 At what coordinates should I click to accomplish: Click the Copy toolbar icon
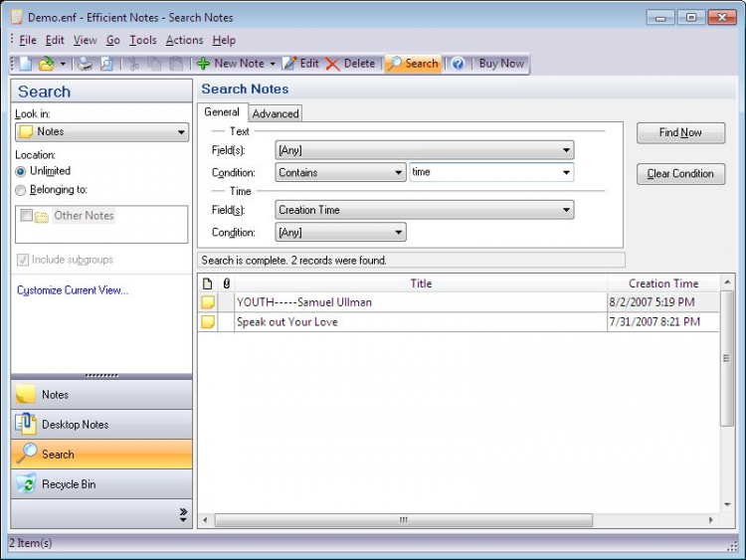(x=154, y=64)
